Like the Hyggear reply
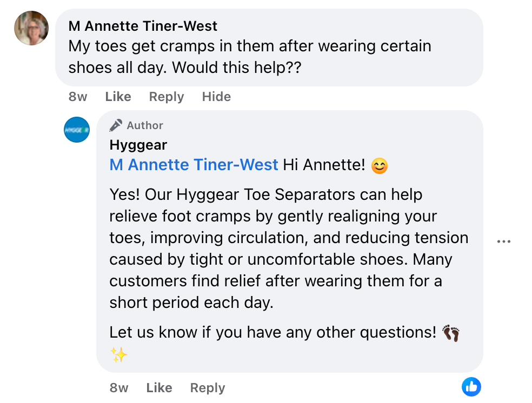The image size is (532, 403). 159,388
